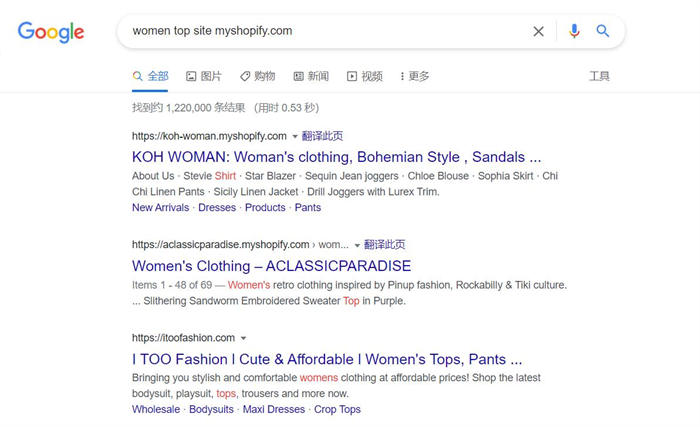Expand dropdown arrow beside aclassicparadise URL

pos(357,245)
